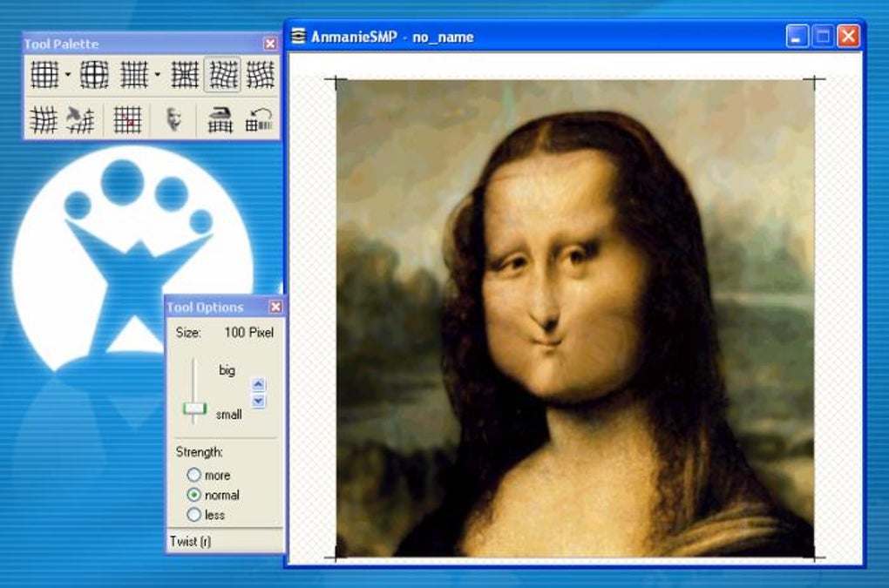Click the face mask tool icon
Image resolution: width=889 pixels, height=588 pixels.
[173, 119]
